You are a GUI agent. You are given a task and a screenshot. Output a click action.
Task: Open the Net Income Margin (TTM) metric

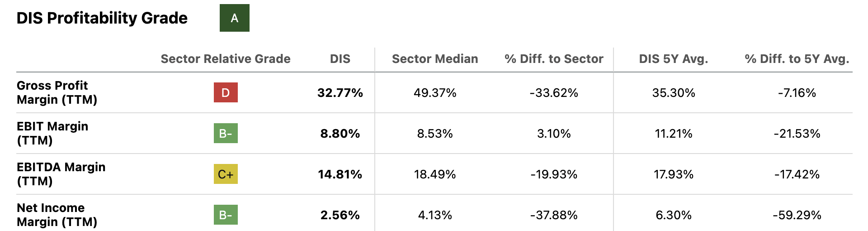[x=57, y=215]
